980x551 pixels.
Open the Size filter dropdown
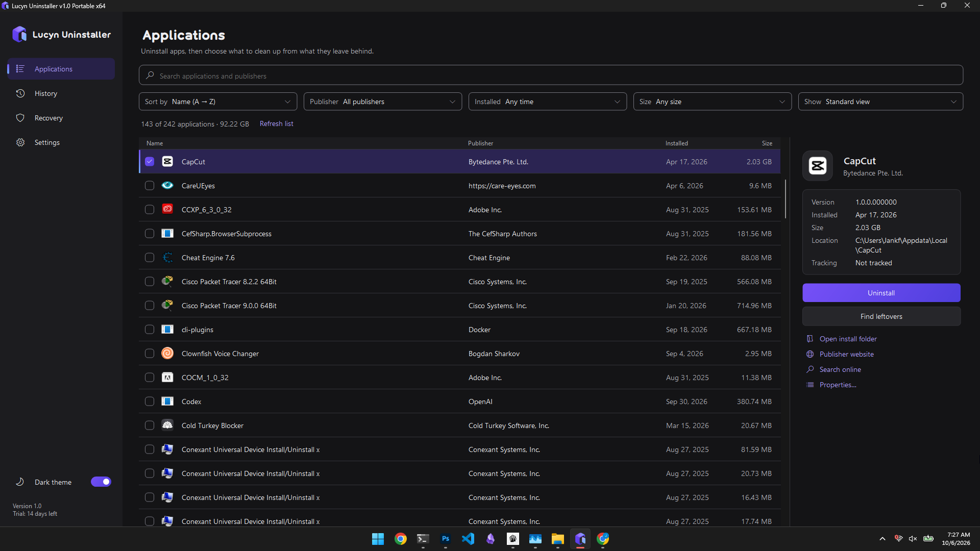point(713,102)
